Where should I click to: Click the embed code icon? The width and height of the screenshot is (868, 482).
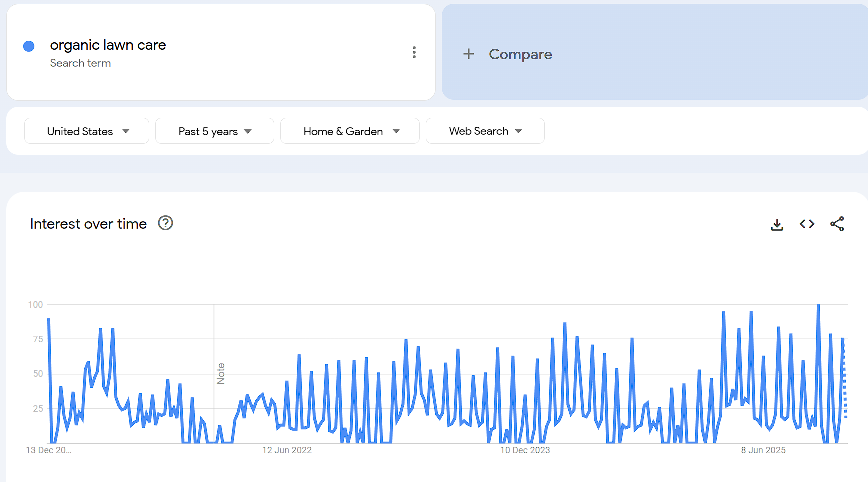(807, 224)
